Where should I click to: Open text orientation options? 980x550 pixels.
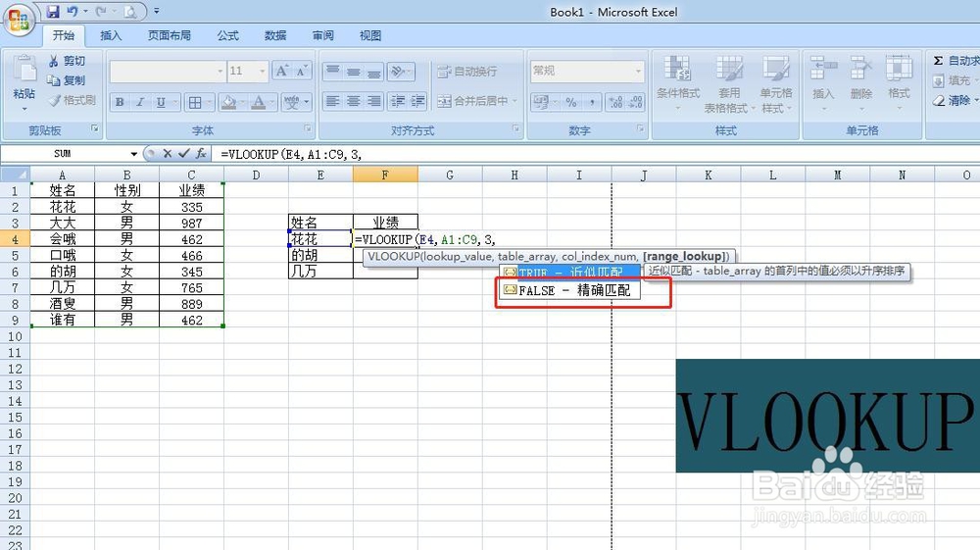400,72
